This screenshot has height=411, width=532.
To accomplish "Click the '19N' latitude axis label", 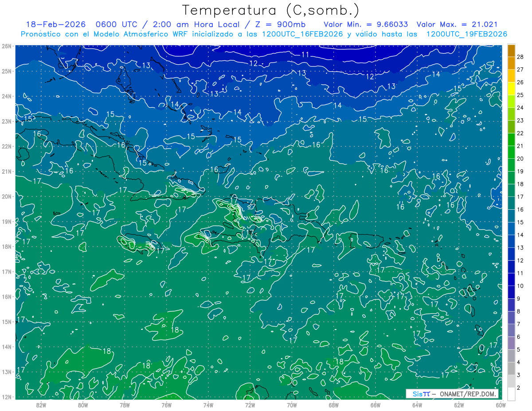I will click(x=7, y=222).
